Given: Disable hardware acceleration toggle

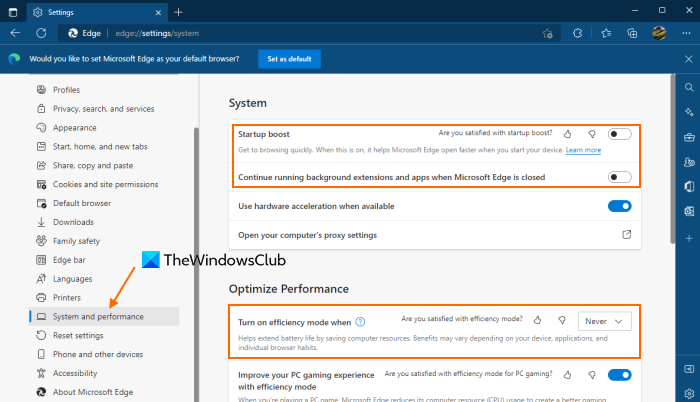Looking at the screenshot, I should pyautogui.click(x=620, y=206).
